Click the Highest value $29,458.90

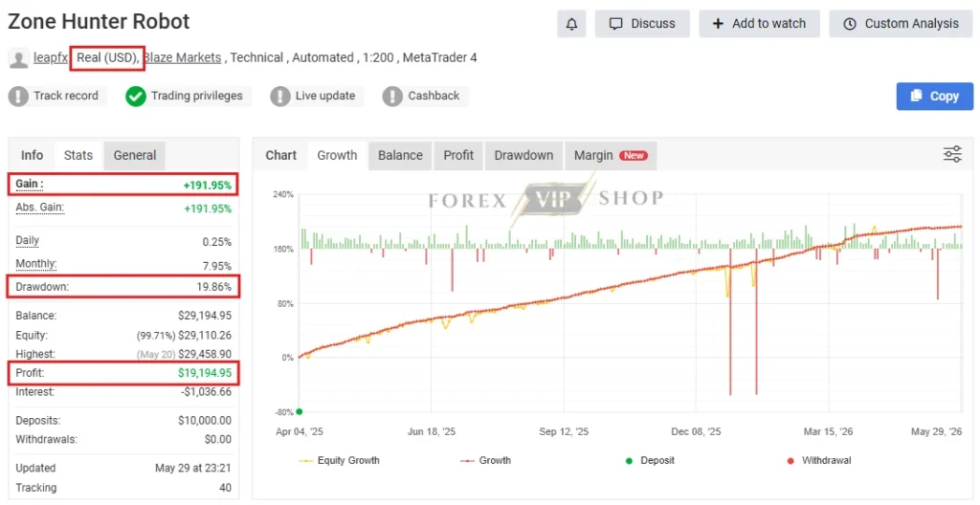(x=205, y=354)
